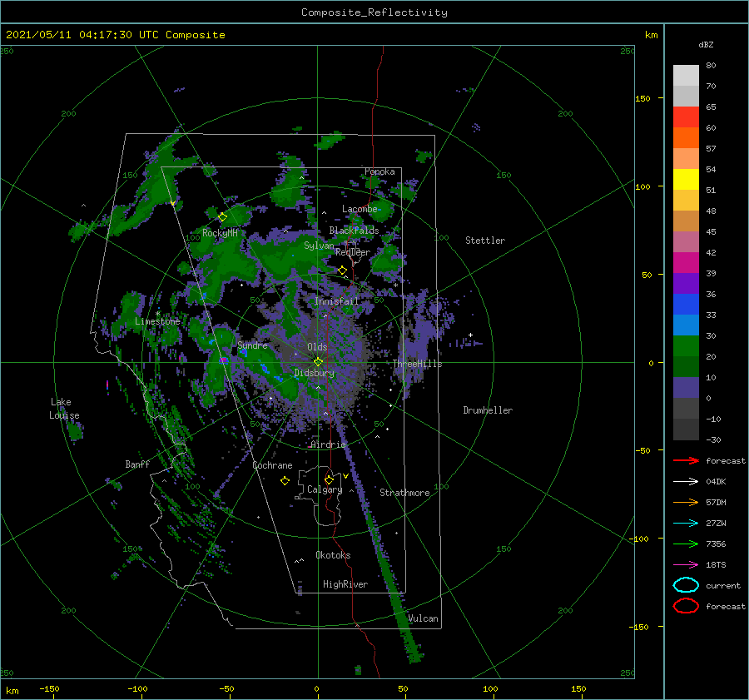Click the 'current' legend label
Viewport: 749px width, 700px height.
[x=723, y=585]
